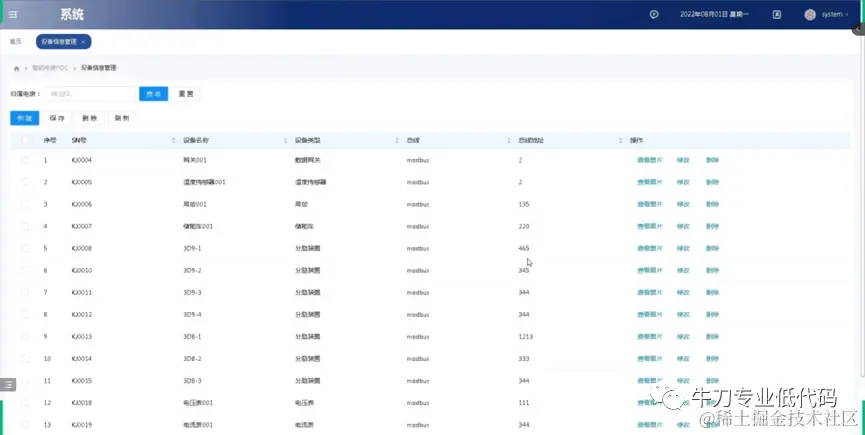The height and width of the screenshot is (435, 865).
Task: Check the checkbox for row KJ0007
Action: 25,226
